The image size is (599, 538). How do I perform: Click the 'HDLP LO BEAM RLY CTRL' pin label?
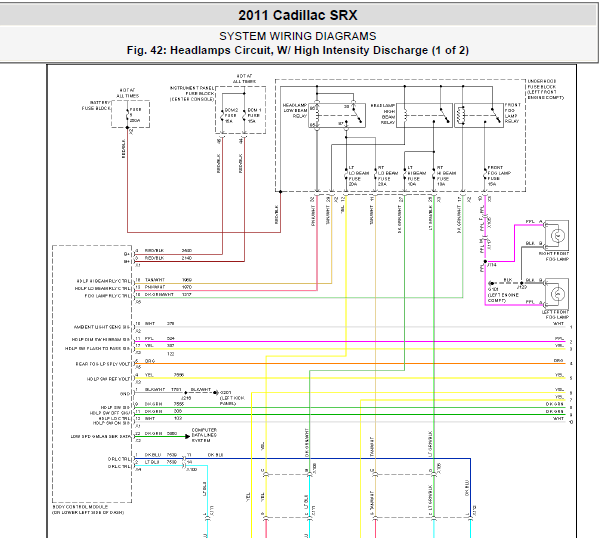tap(102, 288)
